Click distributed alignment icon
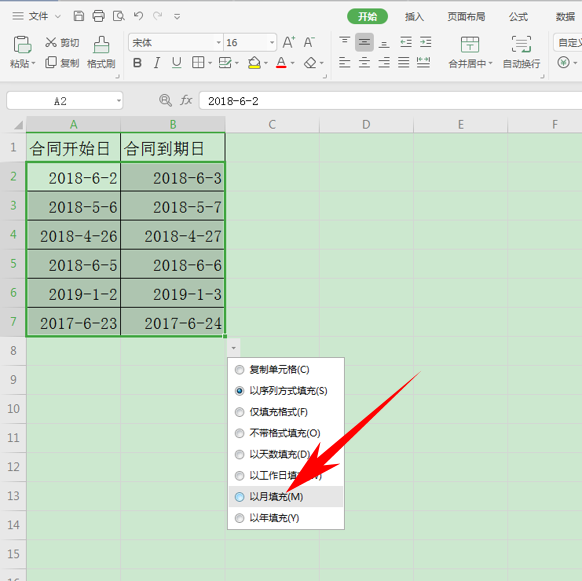Image resolution: width=582 pixels, height=581 pixels. click(x=423, y=62)
